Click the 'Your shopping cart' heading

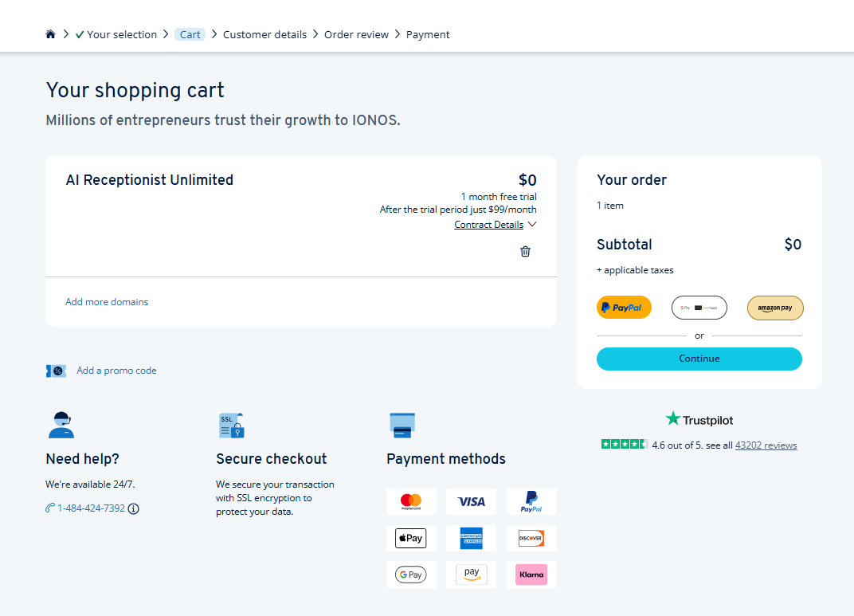(x=135, y=90)
